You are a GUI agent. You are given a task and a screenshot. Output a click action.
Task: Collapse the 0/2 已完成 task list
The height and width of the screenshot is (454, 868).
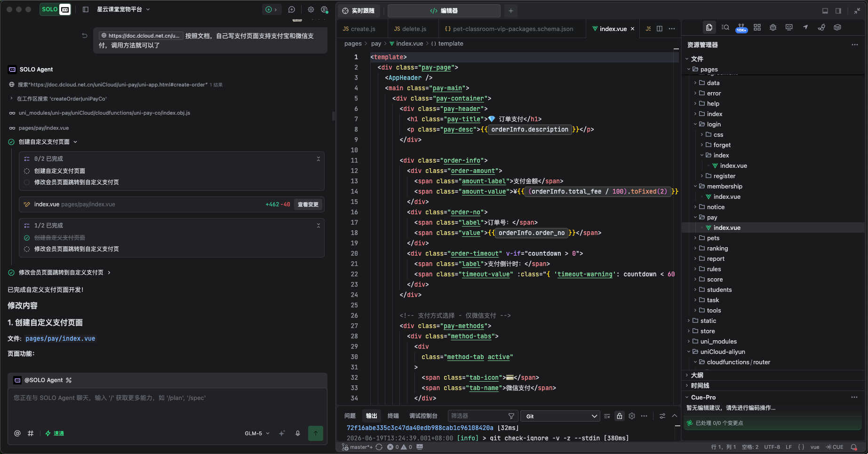319,159
